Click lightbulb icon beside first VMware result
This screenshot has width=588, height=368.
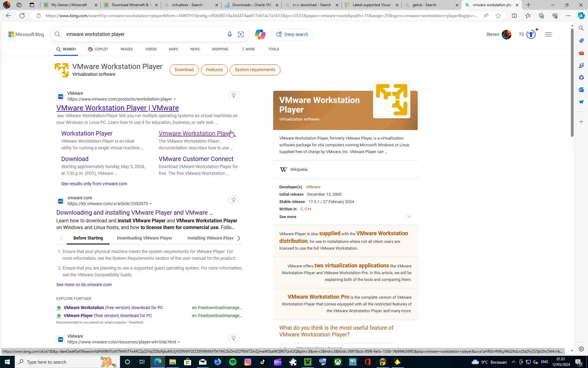233,95
